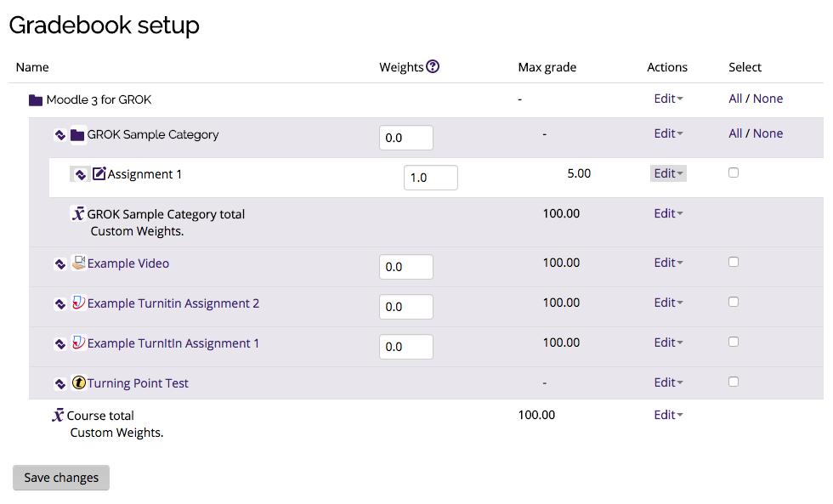Screen dimensions: 833x504
Task: Click the Assignment 1 item name
Action: [144, 174]
